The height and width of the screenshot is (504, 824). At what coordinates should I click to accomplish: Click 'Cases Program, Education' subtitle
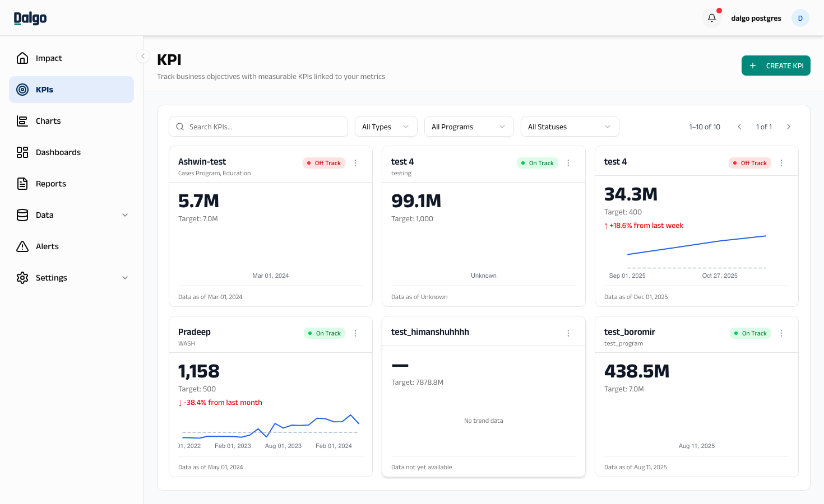(x=214, y=174)
